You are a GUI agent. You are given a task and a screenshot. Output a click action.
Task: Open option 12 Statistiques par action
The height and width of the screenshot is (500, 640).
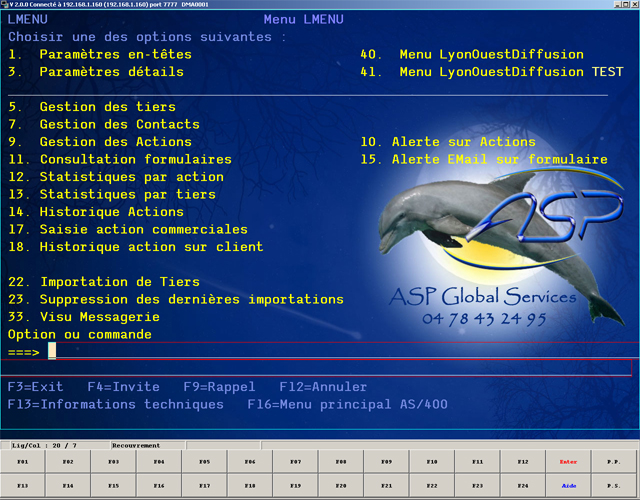(116, 177)
